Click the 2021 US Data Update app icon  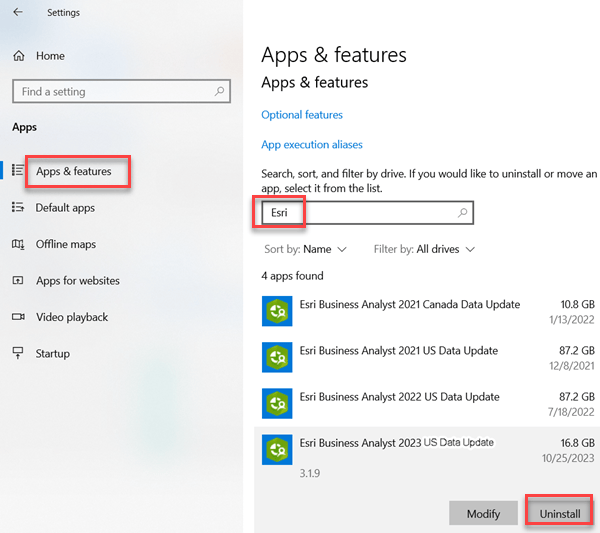277,357
